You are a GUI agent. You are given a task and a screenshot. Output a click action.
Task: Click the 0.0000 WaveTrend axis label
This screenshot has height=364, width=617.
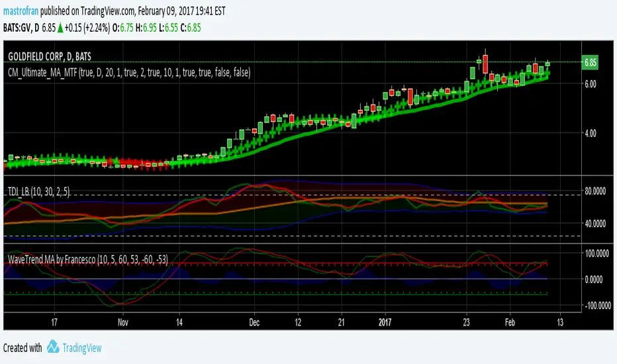click(593, 279)
